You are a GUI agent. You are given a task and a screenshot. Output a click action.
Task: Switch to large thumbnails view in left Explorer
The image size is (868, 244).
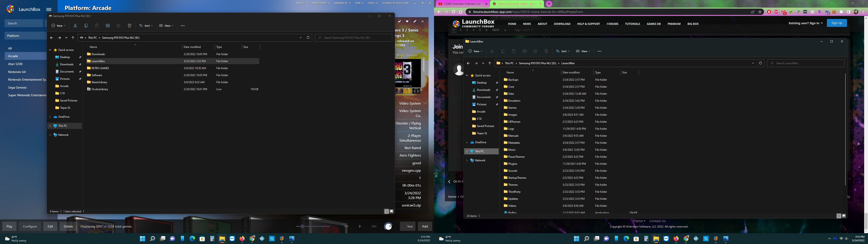coord(392,211)
